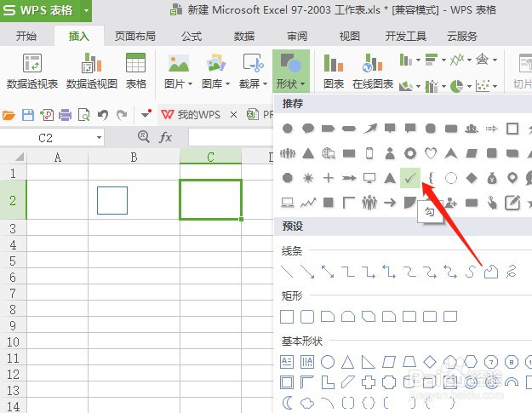532x413 pixels.
Task: Switch to the 视图 ribbon tab
Action: 350,36
